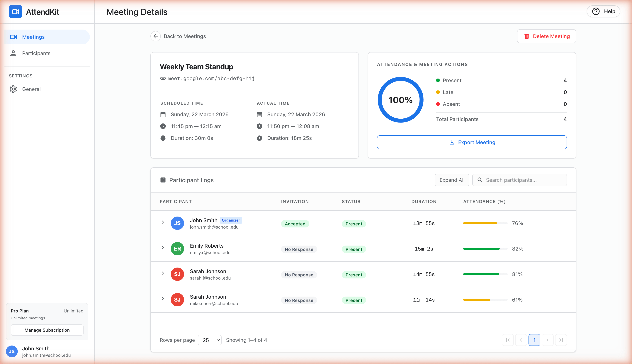Click the Duration column header

[x=424, y=202]
